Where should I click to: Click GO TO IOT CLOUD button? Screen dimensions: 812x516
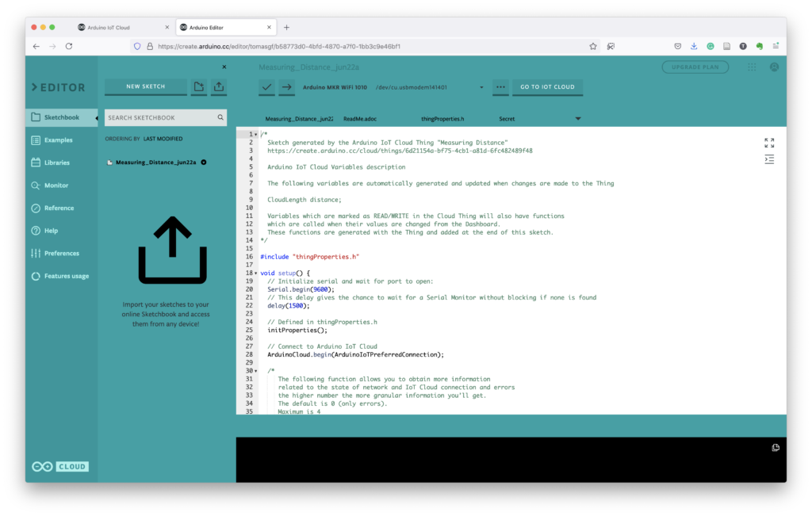[x=547, y=87]
